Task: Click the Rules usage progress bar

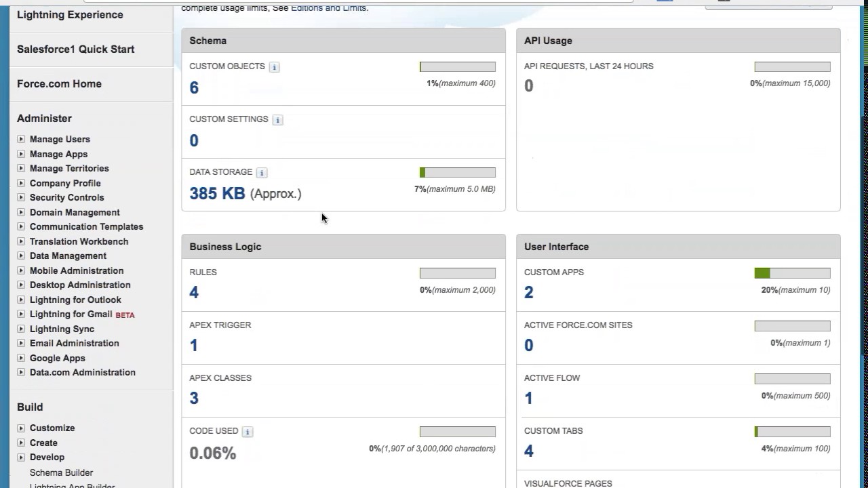Action: pyautogui.click(x=458, y=272)
